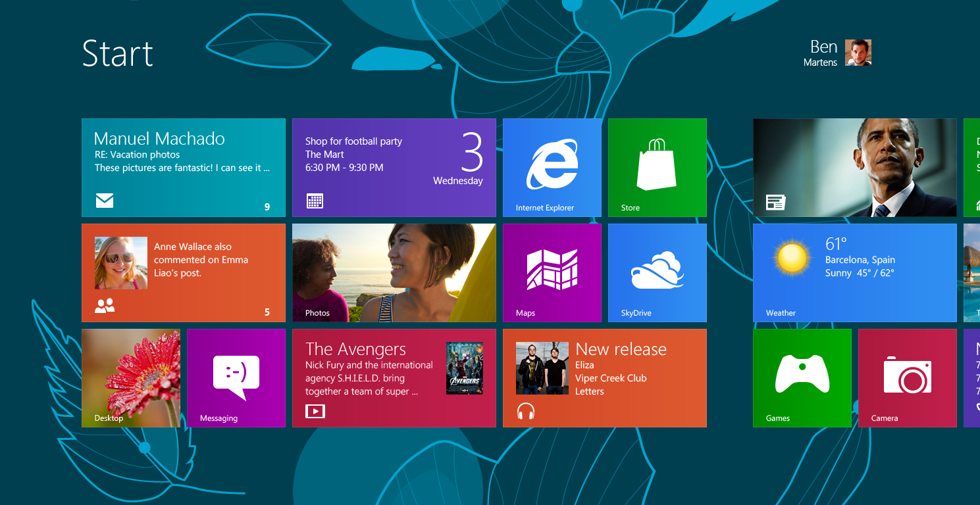
Task: Open Internet Explorer
Action: 552,167
